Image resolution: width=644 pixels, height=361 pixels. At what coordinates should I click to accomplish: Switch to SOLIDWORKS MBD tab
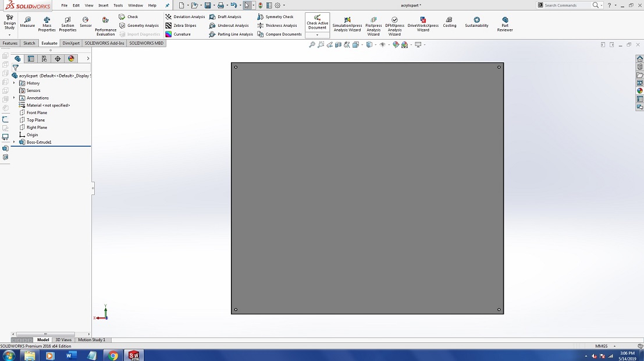(146, 43)
